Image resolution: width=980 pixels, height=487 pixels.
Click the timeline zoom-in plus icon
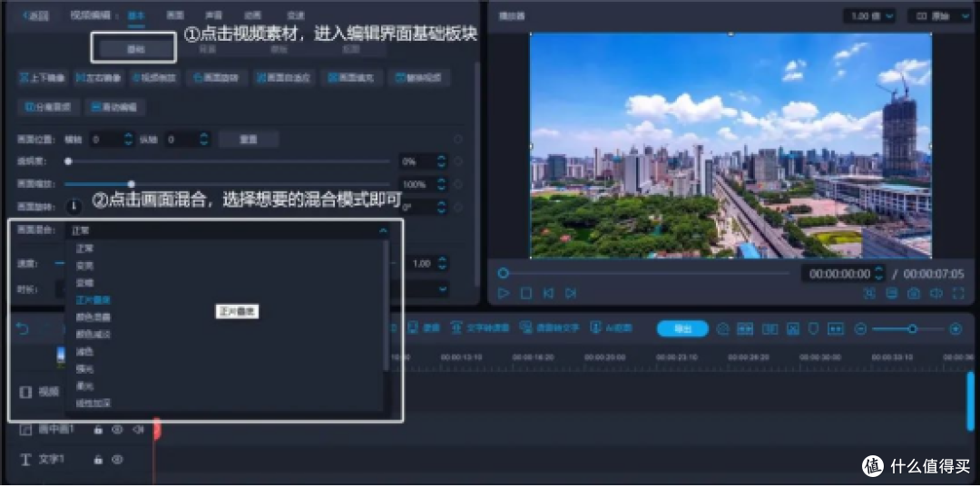[x=955, y=329]
